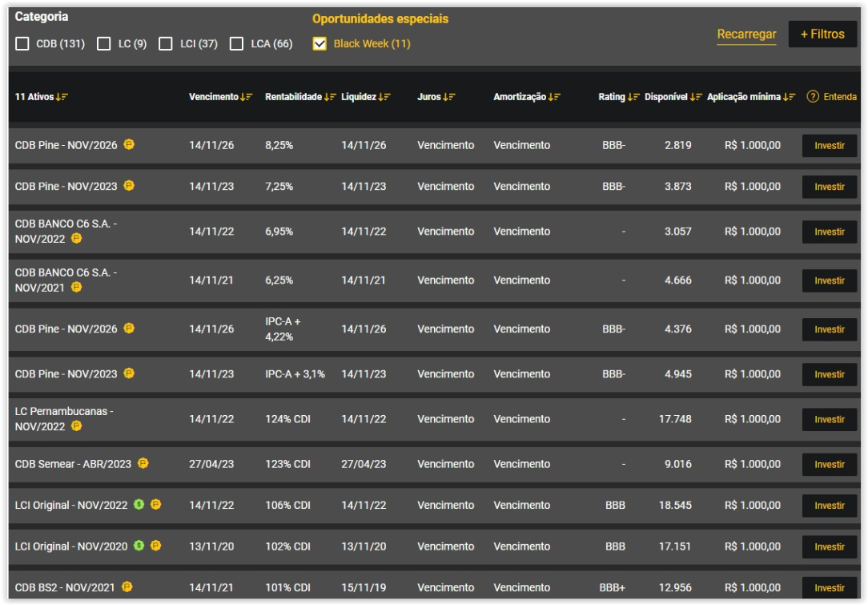Click the badge by CDB BANCO C6 NOV/2022

(x=76, y=238)
